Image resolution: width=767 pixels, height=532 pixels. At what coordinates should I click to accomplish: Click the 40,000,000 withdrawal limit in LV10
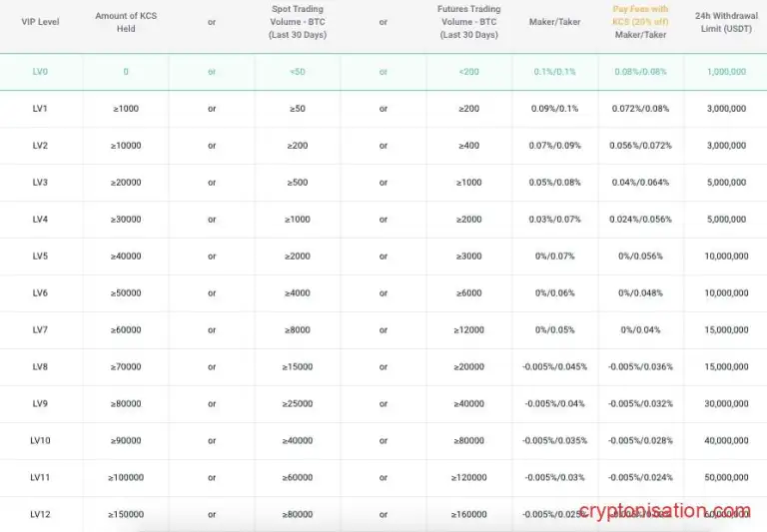point(725,441)
